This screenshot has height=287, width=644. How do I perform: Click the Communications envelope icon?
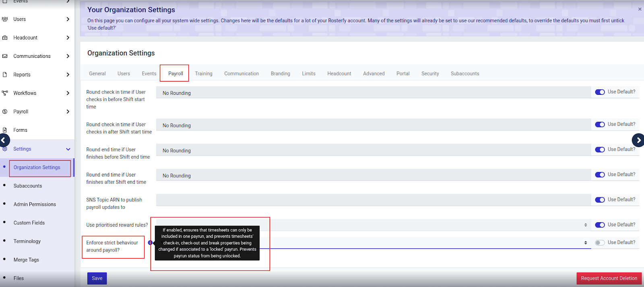click(x=5, y=56)
